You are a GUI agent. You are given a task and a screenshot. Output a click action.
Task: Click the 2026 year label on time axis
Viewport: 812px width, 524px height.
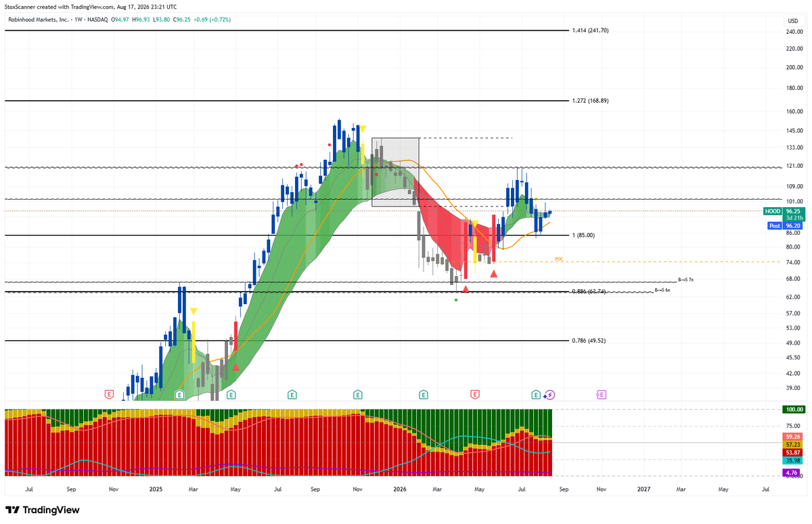point(400,488)
